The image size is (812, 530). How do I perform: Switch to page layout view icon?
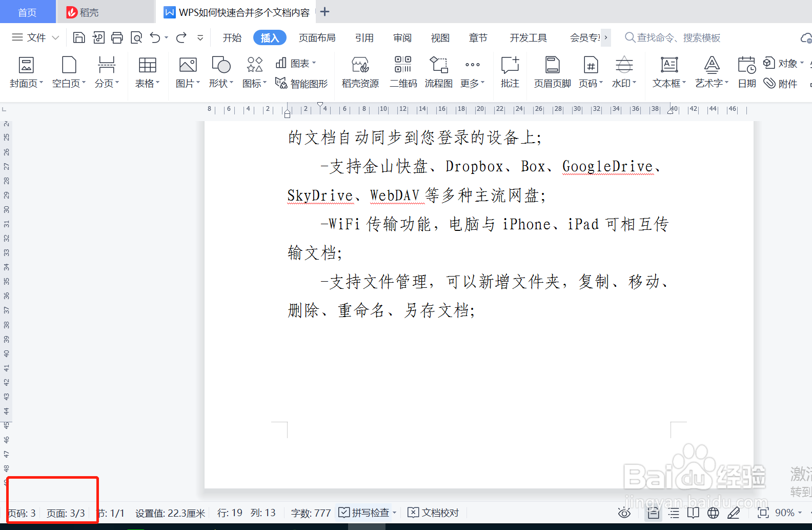(653, 513)
